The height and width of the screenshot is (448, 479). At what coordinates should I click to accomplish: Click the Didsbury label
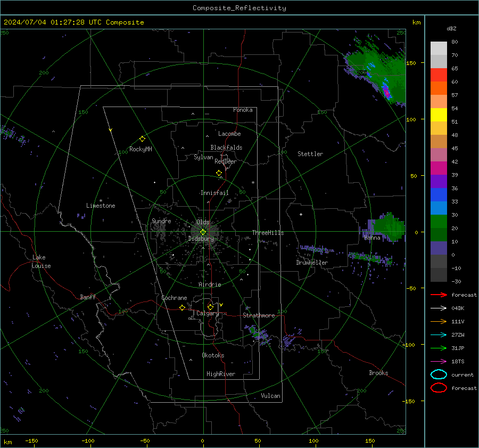pyautogui.click(x=201, y=239)
